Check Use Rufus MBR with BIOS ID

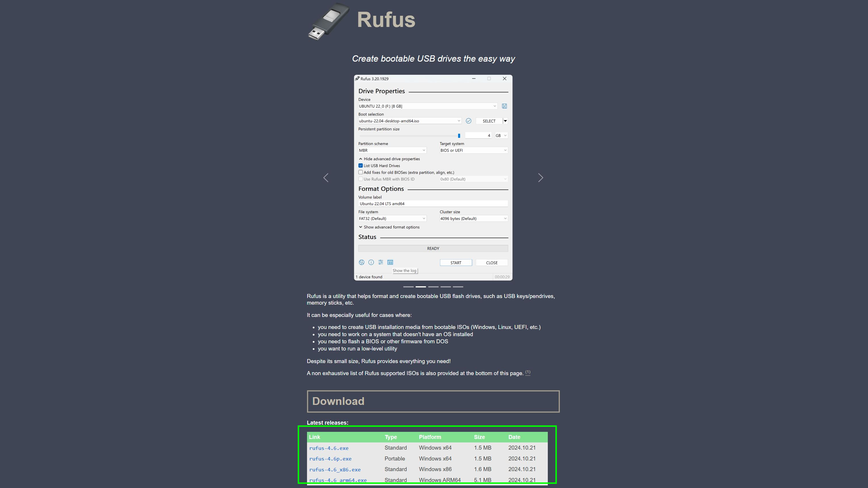[x=361, y=179]
